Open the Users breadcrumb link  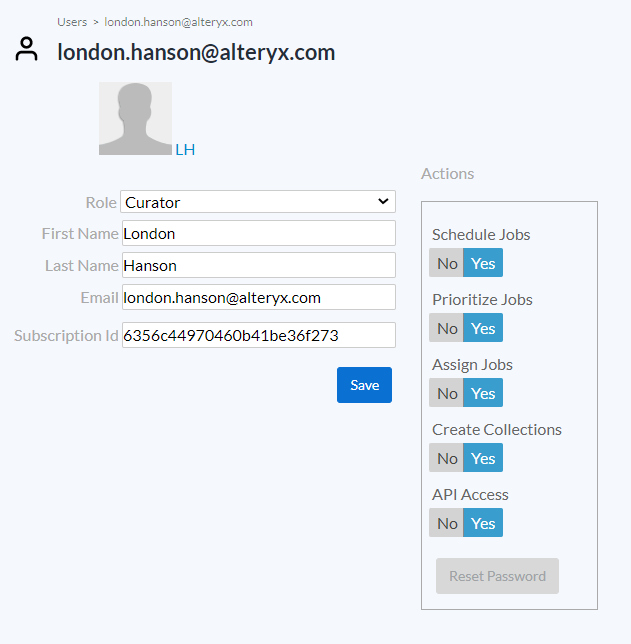click(72, 22)
